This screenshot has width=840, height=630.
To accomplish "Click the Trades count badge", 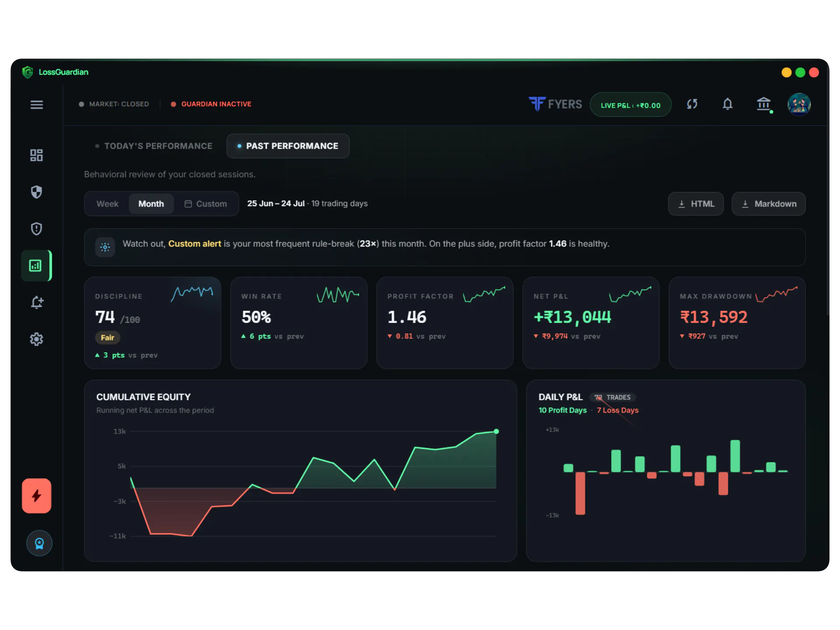I will [x=612, y=397].
